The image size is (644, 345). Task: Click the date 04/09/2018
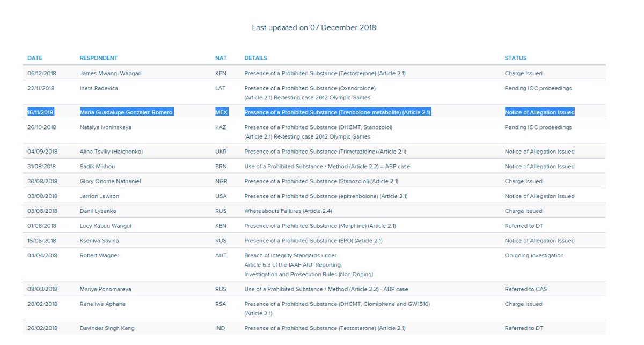click(42, 152)
